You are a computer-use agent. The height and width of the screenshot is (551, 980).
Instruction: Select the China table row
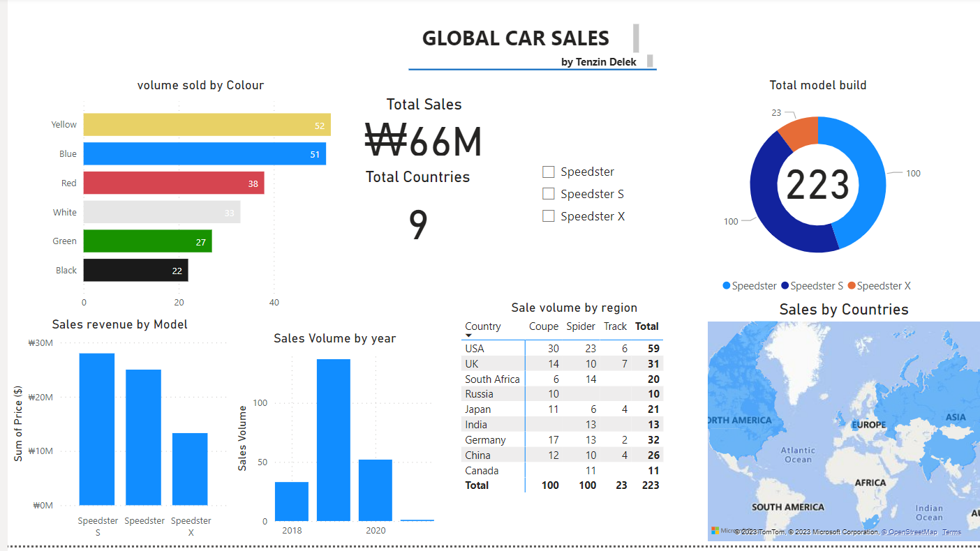(x=563, y=455)
